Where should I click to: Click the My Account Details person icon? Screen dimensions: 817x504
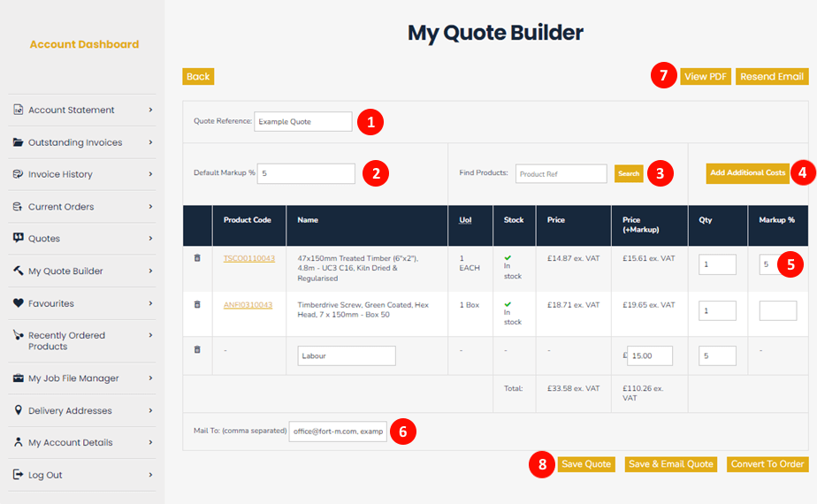pos(19,442)
